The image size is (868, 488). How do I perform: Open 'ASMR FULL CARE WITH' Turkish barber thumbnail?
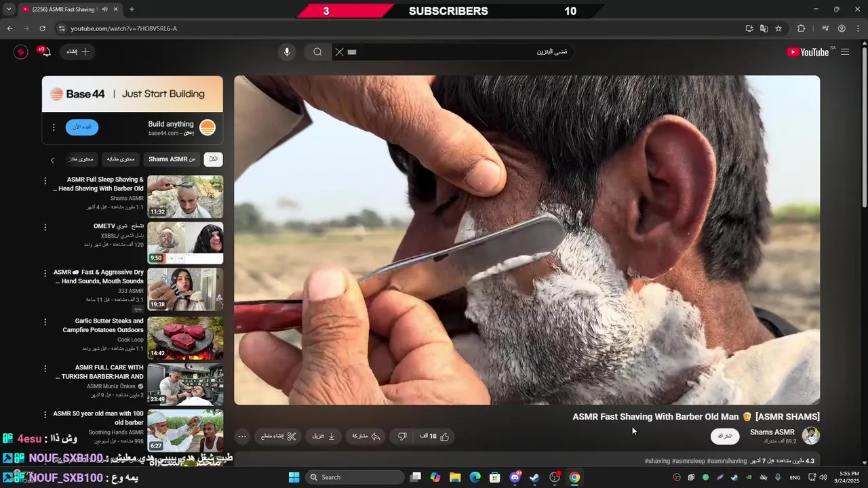point(185,384)
